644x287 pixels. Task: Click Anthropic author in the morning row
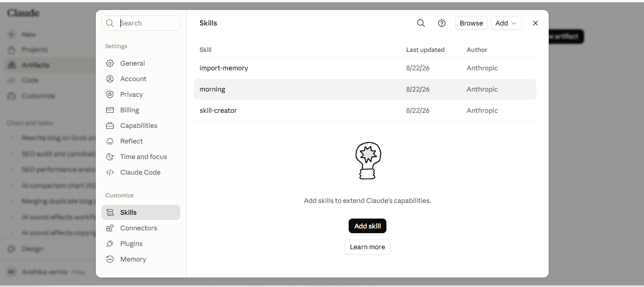coord(482,89)
